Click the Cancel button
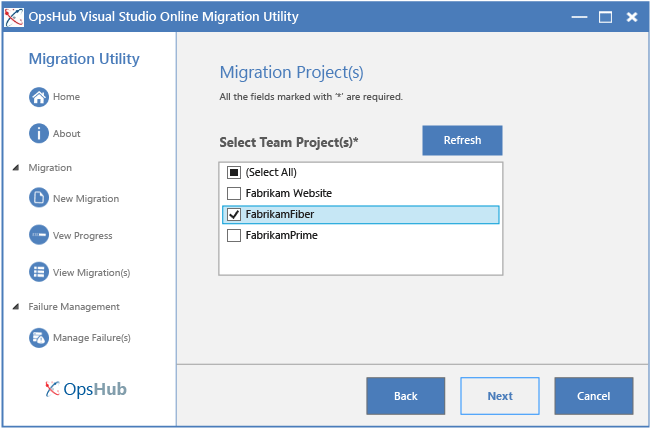 coord(594,396)
